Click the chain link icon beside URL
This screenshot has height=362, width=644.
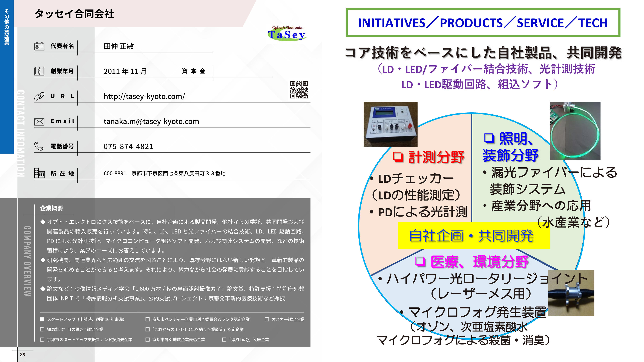click(39, 96)
